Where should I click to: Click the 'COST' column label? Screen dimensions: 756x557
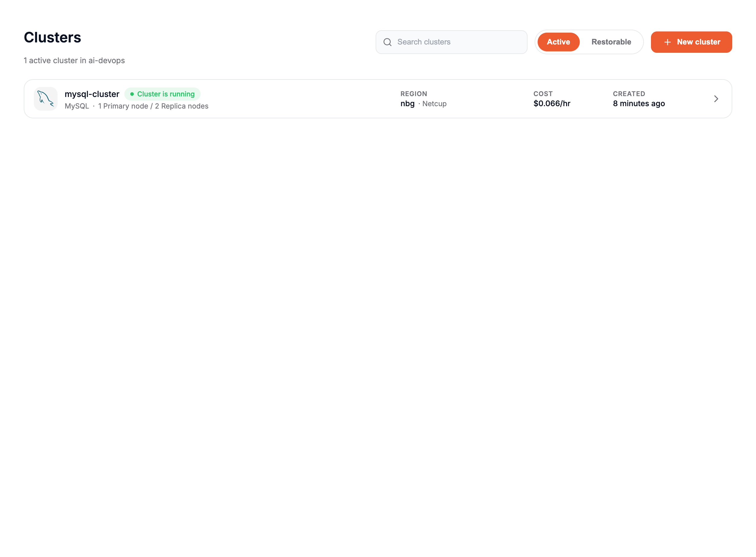coord(543,94)
